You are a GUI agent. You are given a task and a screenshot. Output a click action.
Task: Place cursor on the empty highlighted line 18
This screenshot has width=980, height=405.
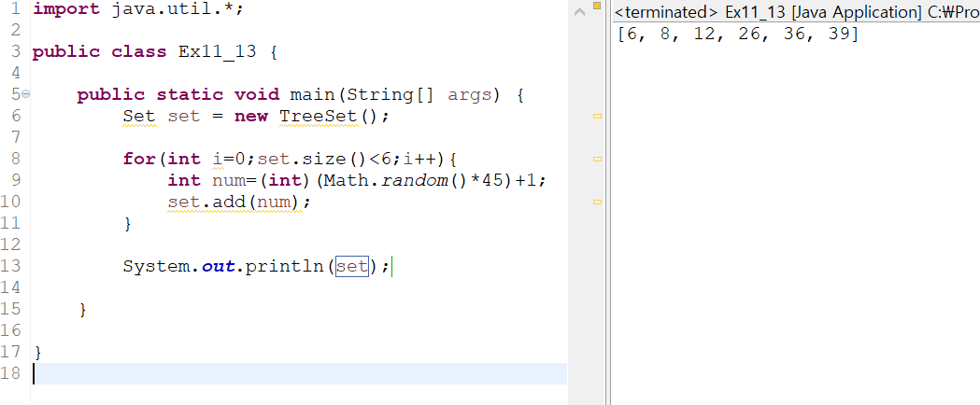coord(299,374)
